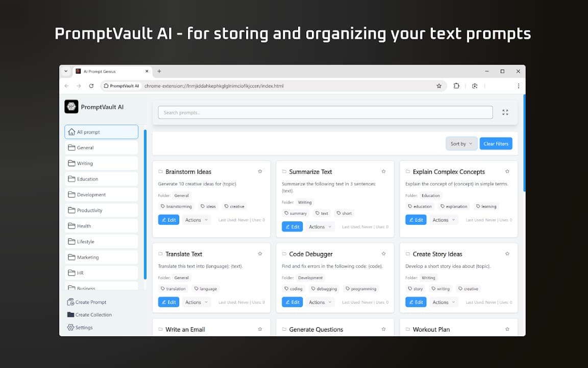Viewport: 588px width, 368px height.
Task: Open the Productivity folder
Action: point(101,210)
